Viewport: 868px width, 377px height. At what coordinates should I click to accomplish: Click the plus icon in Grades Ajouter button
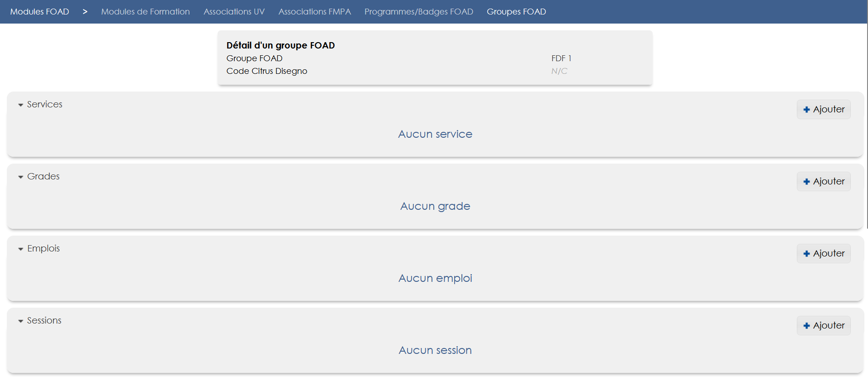(806, 182)
